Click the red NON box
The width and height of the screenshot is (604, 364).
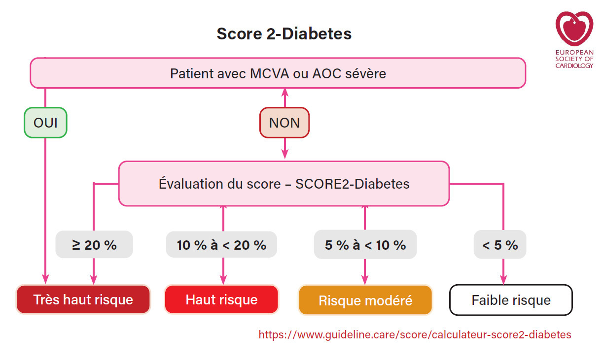tap(284, 122)
